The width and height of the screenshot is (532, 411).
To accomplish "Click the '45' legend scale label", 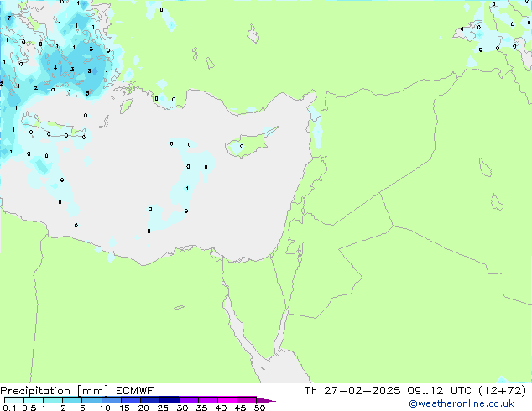I will click(x=240, y=408).
